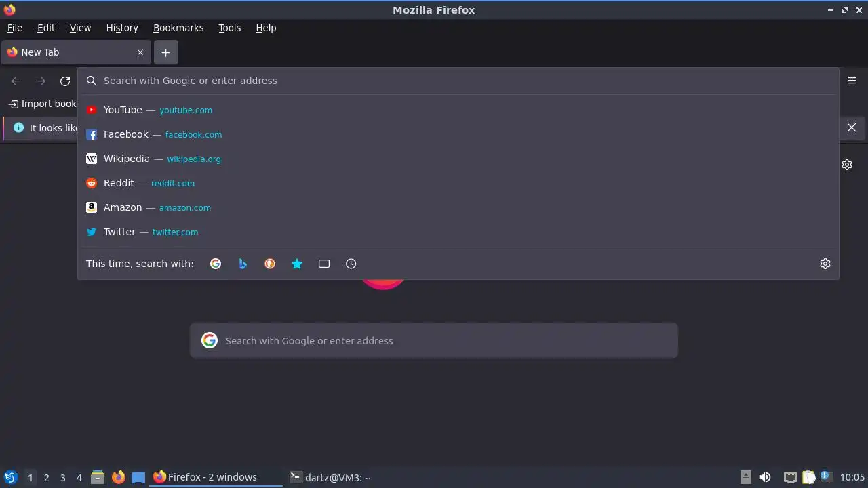Open the File menu
868x488 pixels.
[15, 28]
